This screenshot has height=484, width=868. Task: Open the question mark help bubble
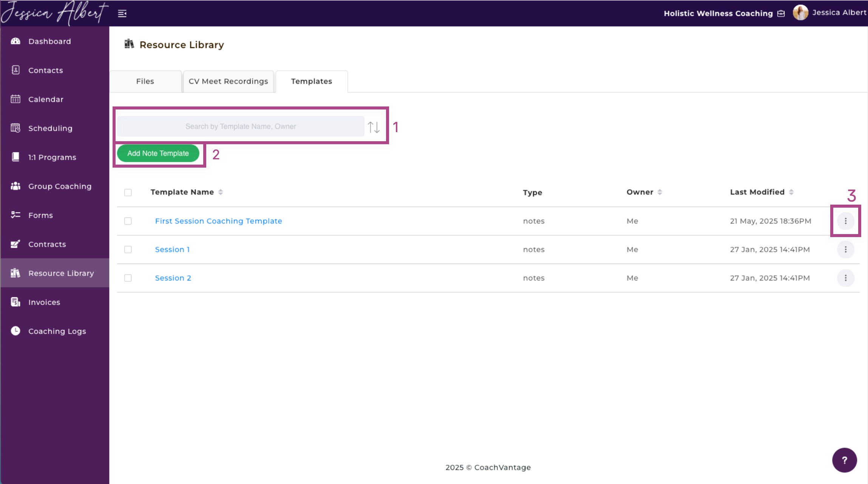[x=844, y=460]
